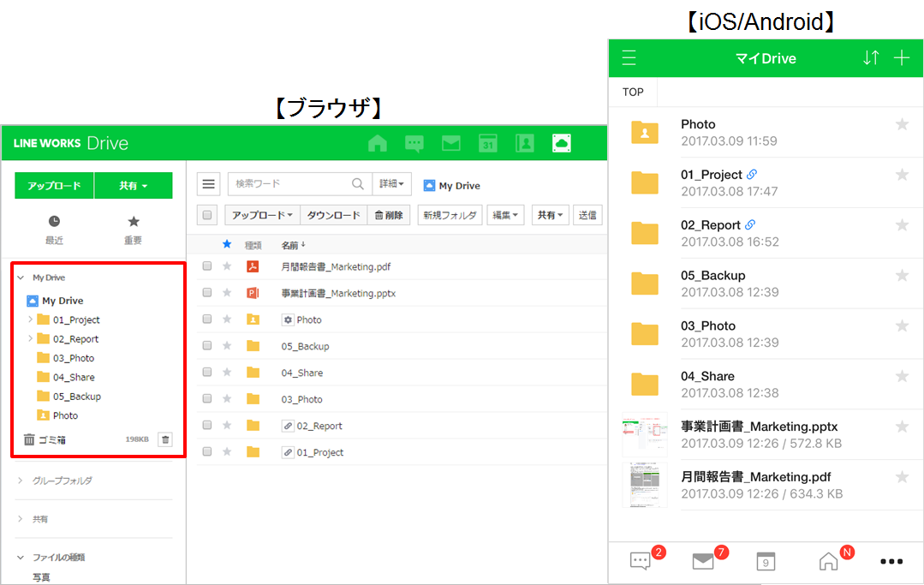924x585 pixels.
Task: Open the Home icon in browser header
Action: (x=377, y=143)
